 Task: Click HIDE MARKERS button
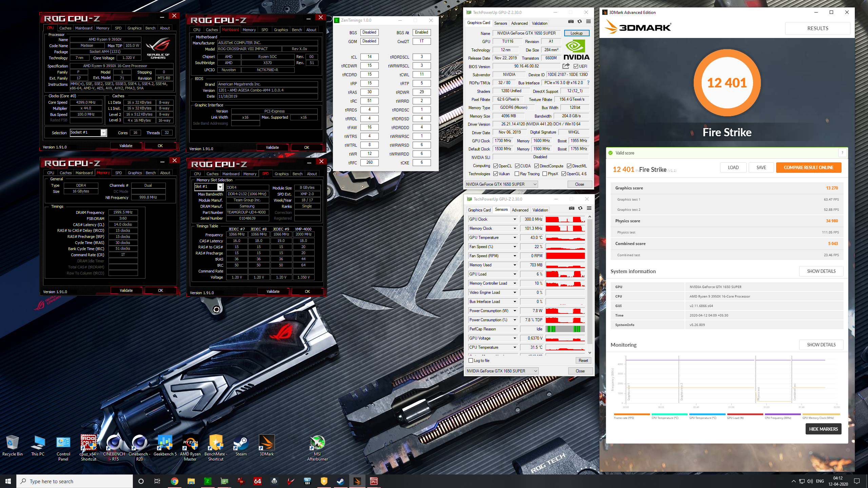coord(823,429)
